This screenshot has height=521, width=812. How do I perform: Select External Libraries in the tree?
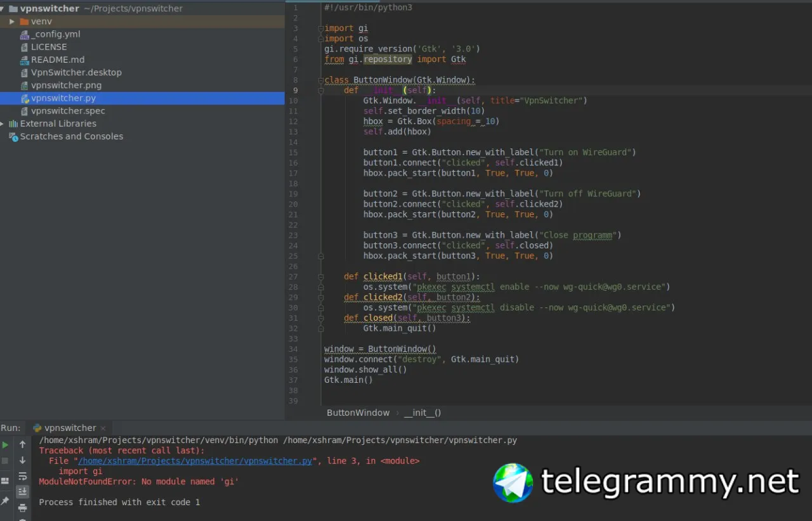click(58, 124)
